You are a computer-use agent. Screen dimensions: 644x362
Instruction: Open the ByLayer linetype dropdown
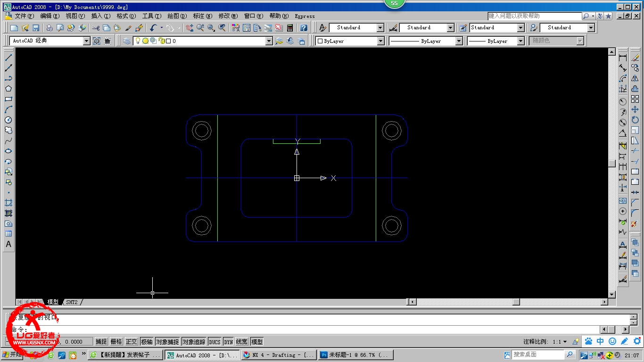tap(459, 41)
